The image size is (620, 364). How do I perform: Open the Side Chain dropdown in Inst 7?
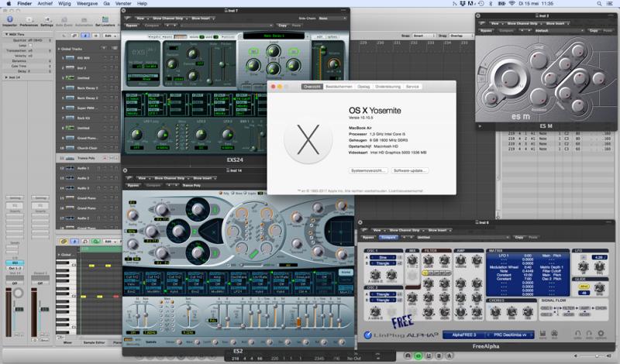(332, 19)
